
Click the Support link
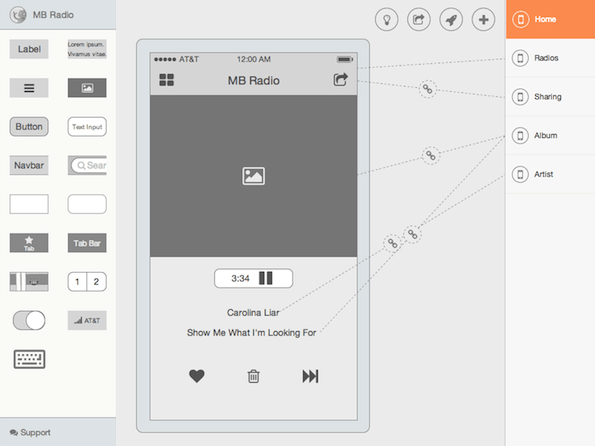pos(30,432)
